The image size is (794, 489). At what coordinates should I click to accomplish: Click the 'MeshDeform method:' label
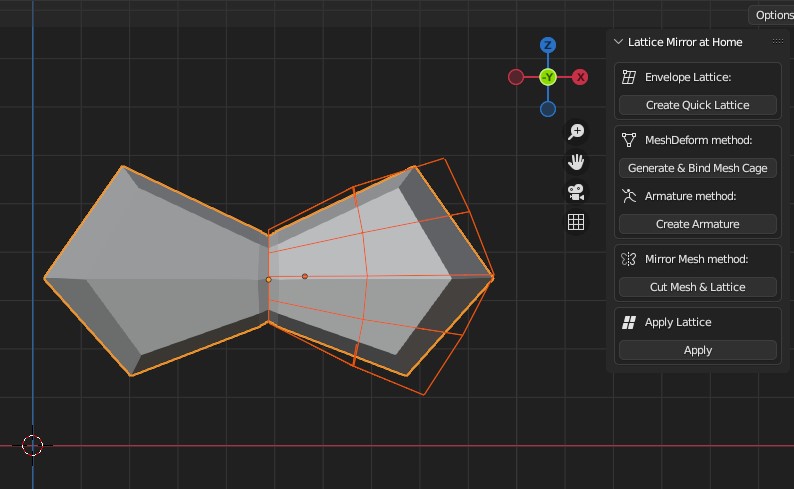(698, 140)
